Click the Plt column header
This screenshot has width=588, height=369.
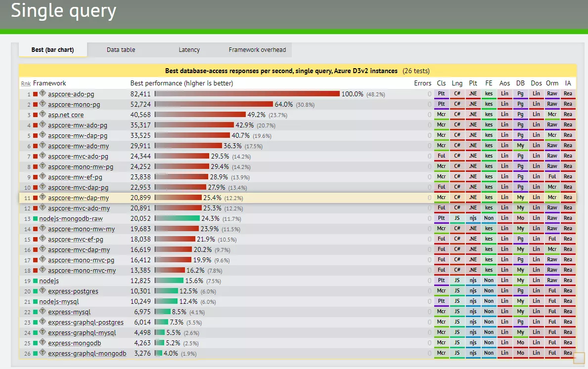(473, 83)
